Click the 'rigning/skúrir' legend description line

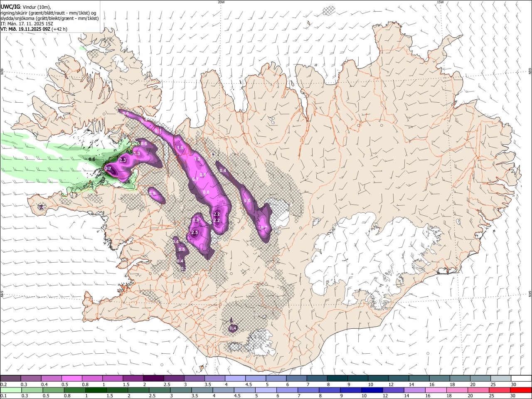48,13
